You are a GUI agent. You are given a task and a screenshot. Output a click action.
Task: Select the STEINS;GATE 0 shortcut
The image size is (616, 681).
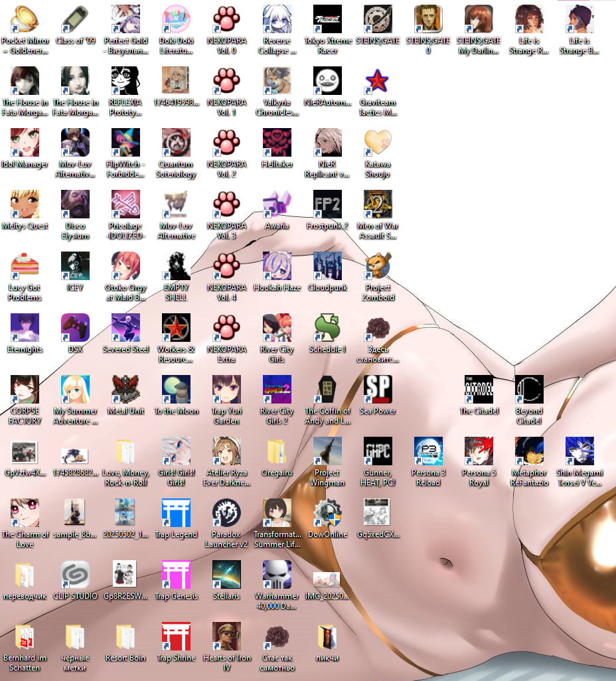coord(428,19)
